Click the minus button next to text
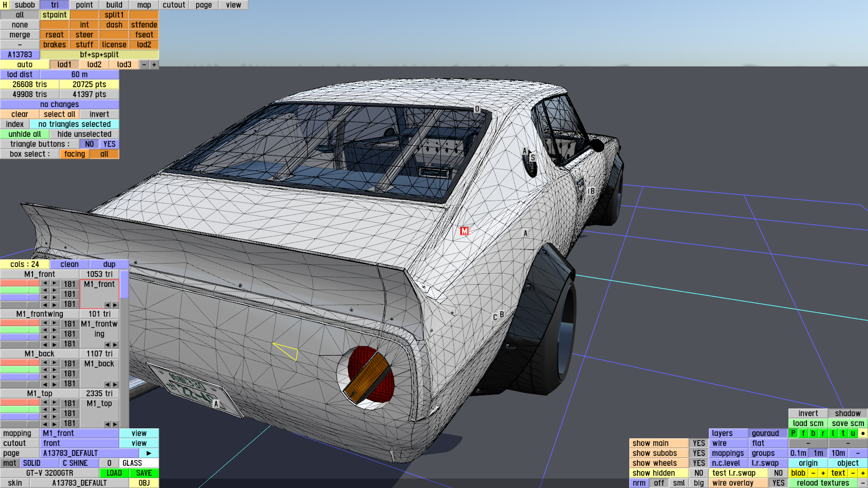Screen dimensions: 868x488 853,473
